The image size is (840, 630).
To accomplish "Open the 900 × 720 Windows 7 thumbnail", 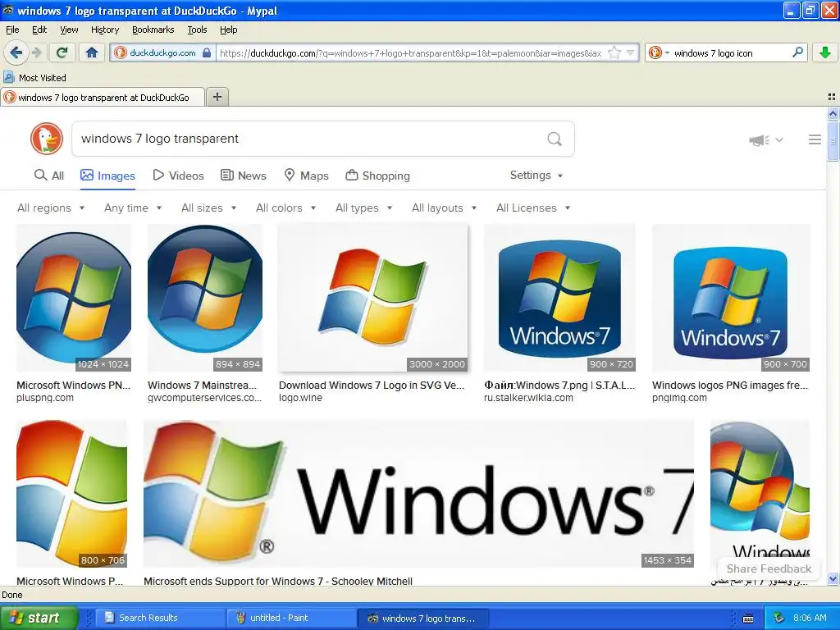I will click(559, 298).
